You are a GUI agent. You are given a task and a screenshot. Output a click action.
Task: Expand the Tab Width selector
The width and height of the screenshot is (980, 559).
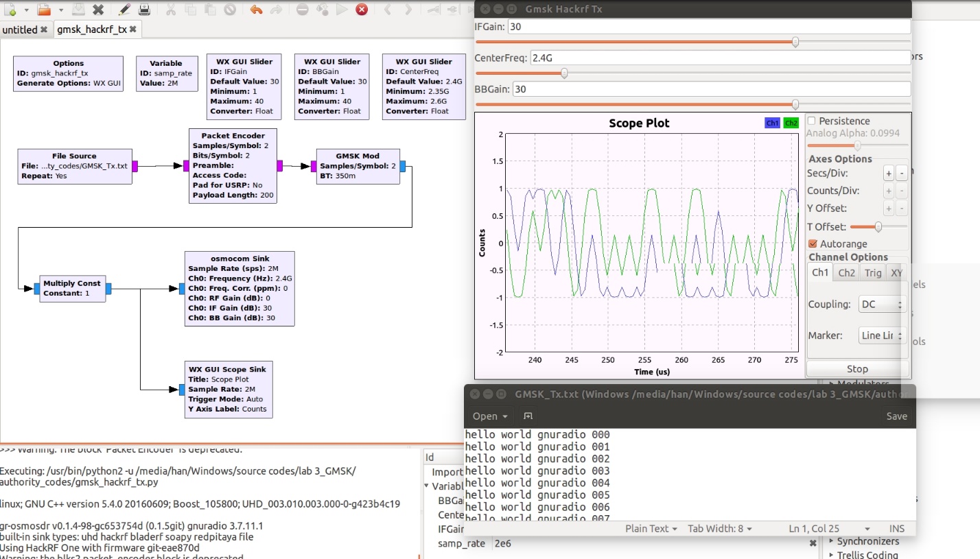(720, 528)
